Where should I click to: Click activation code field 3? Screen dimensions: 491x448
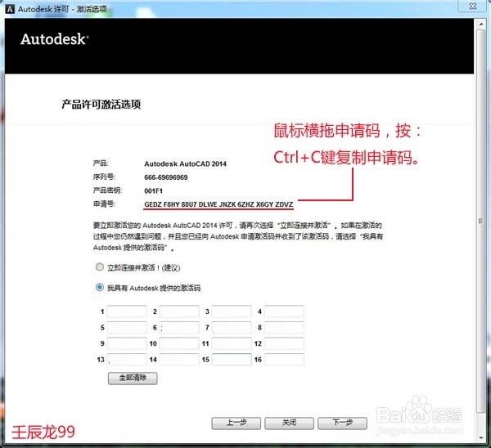(x=232, y=311)
